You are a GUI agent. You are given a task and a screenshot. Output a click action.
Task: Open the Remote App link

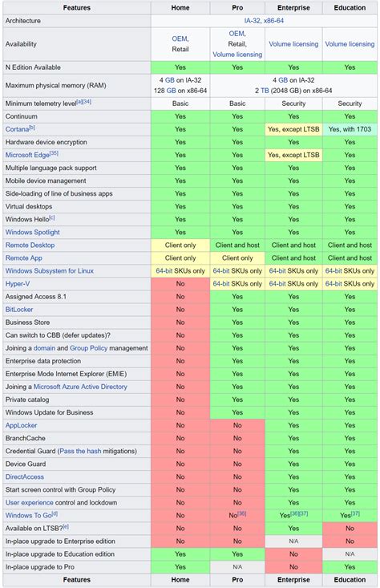(23, 258)
